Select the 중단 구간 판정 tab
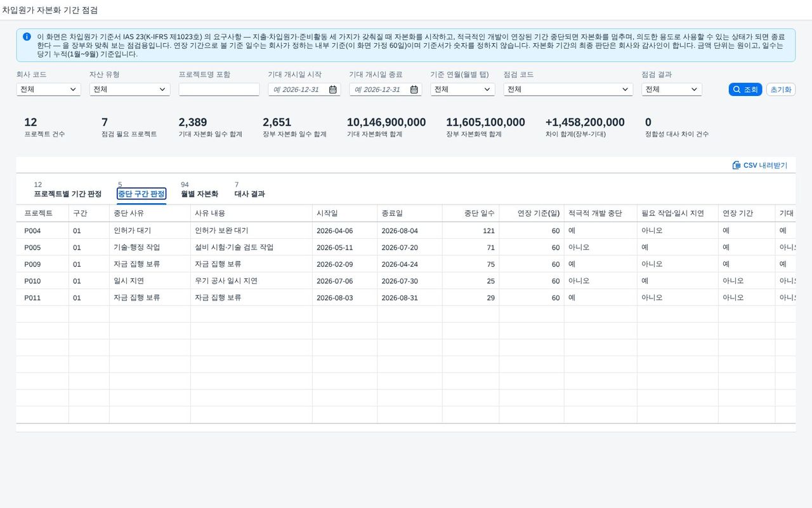The height and width of the screenshot is (508, 812). [x=141, y=194]
